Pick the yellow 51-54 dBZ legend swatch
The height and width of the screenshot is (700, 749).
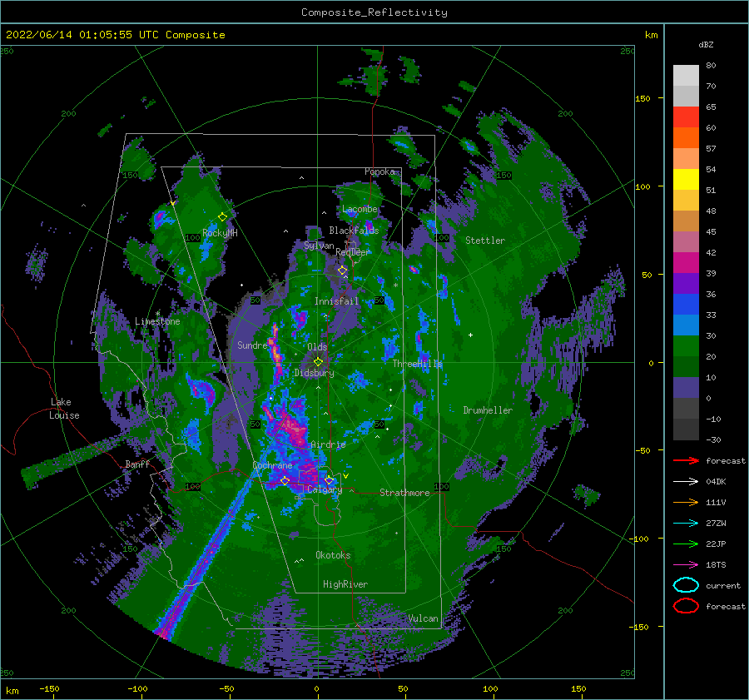[686, 180]
